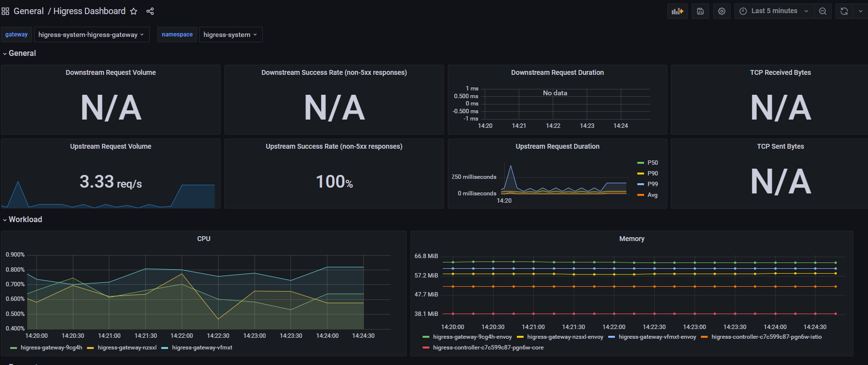868x365 pixels.
Task: Open TCP Received Bytes panel title menu
Action: click(781, 72)
